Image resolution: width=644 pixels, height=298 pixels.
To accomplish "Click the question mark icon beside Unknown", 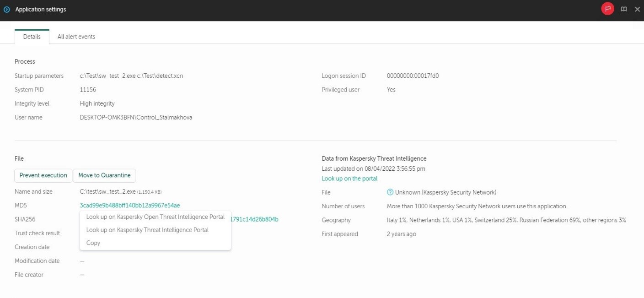I will (x=390, y=192).
